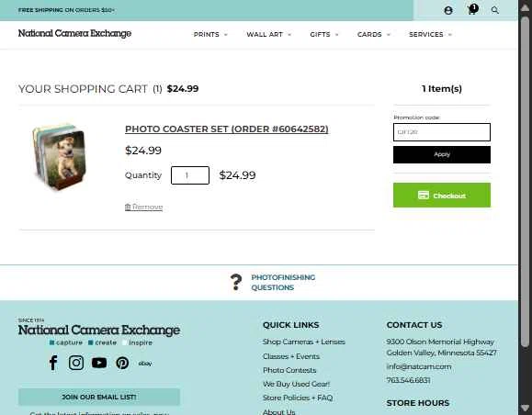
Task: Remove the Photo Coaster Set from cart
Action: (144, 207)
